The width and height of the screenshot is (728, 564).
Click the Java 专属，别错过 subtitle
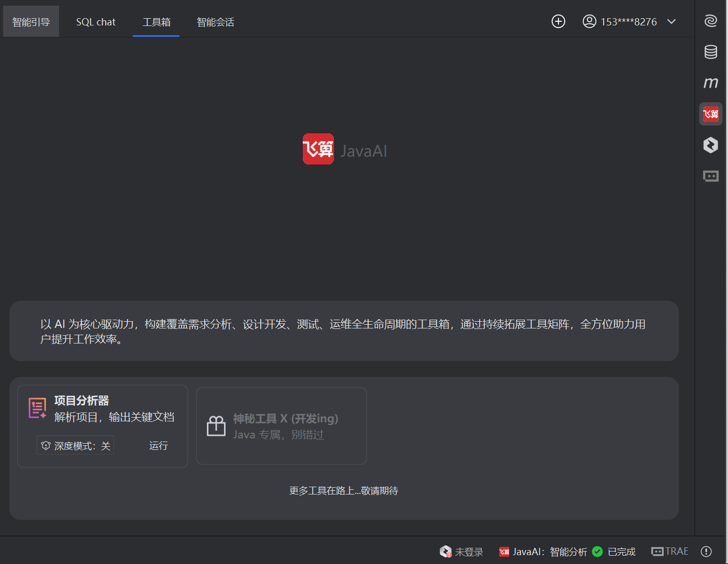278,435
